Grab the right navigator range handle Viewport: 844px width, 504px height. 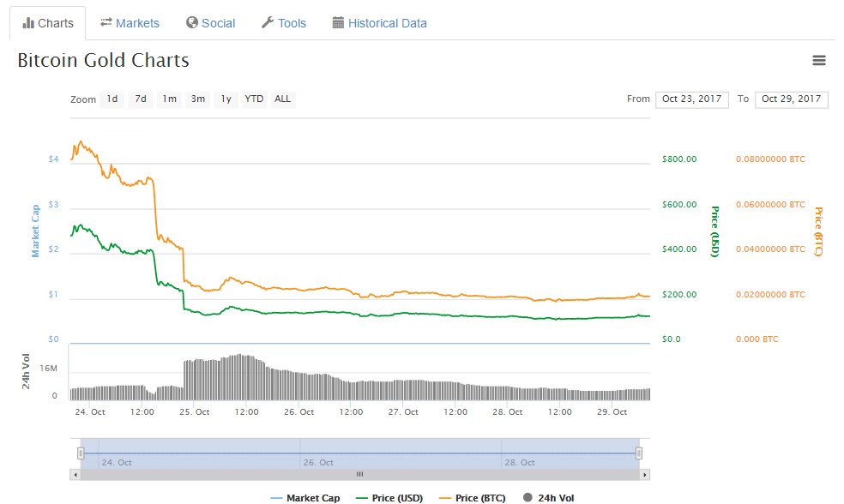point(638,453)
